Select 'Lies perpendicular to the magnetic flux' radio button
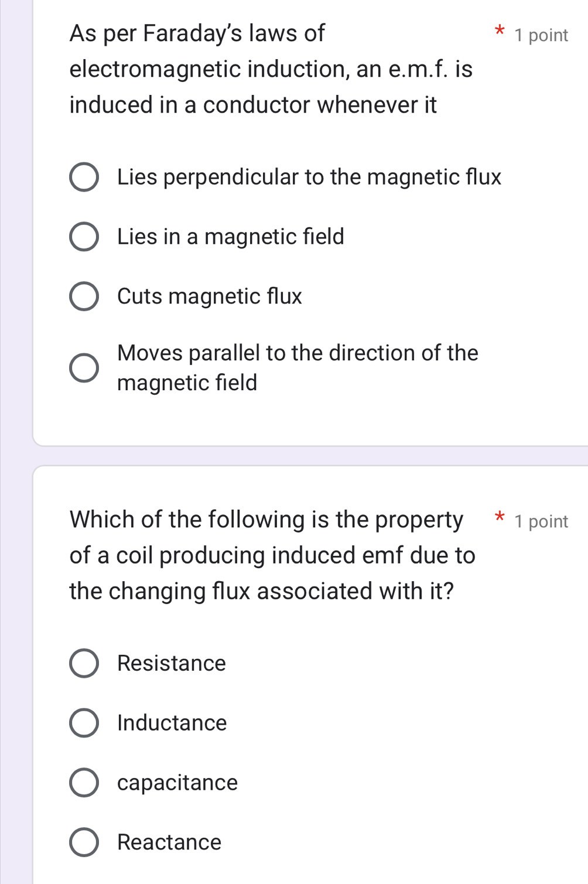 pos(84,178)
